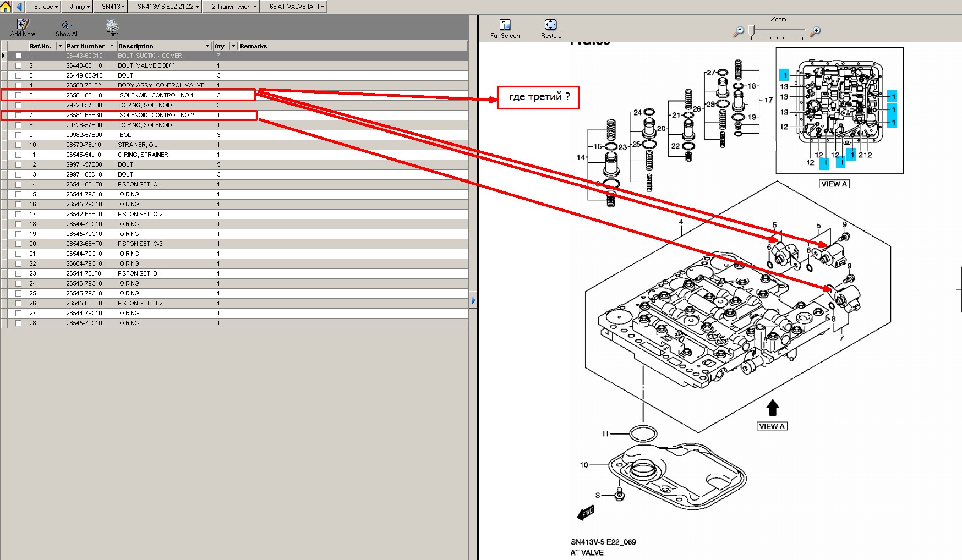Check the box for BOLT, VALVE BODY row
Screen dimensions: 962x560
19,65
